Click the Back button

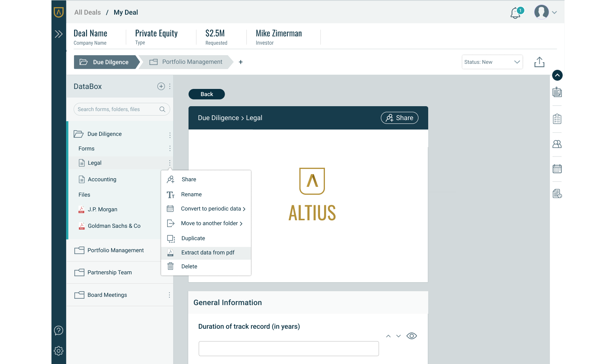pos(207,94)
